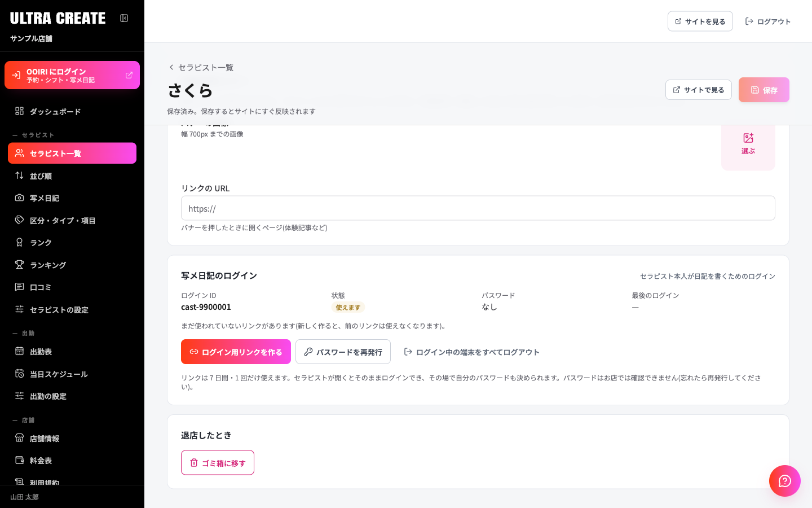Open the 出勤表 menu item
812x508 pixels.
pos(72,351)
